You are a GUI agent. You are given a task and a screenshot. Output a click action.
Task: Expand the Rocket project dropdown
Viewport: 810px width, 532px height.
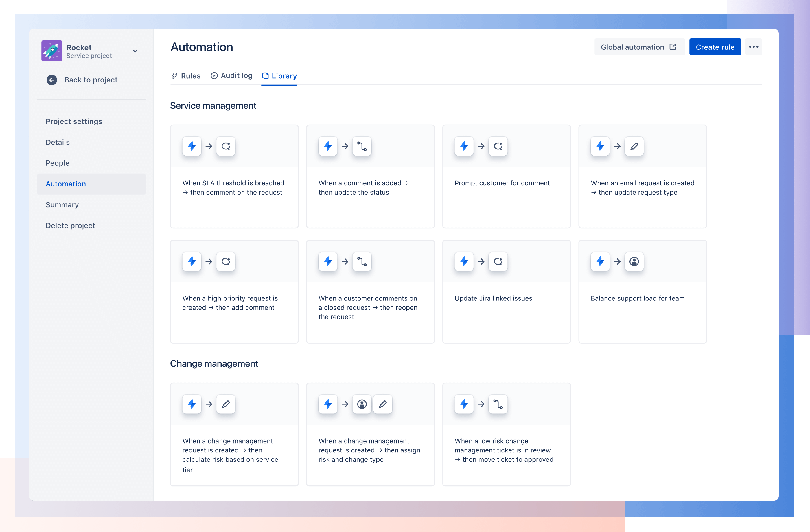[135, 52]
